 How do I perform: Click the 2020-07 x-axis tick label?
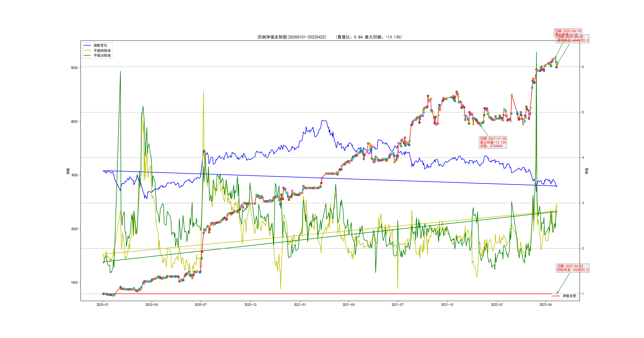[200, 305]
